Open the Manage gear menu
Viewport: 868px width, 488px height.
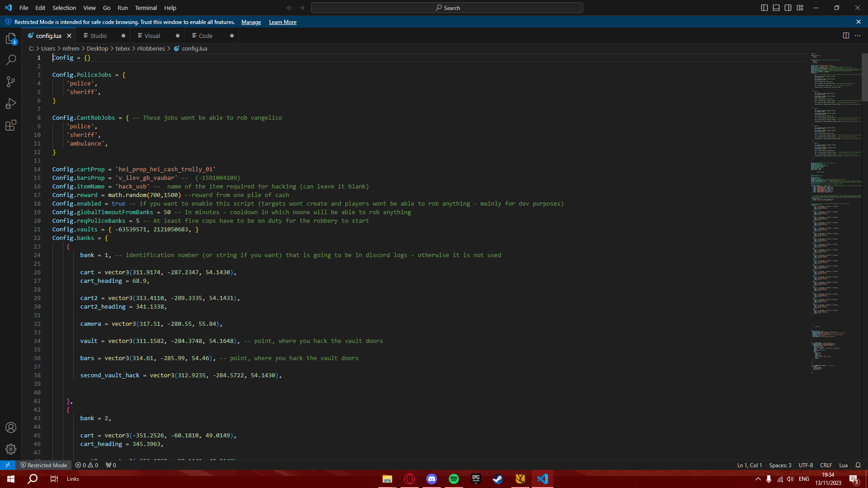11,450
